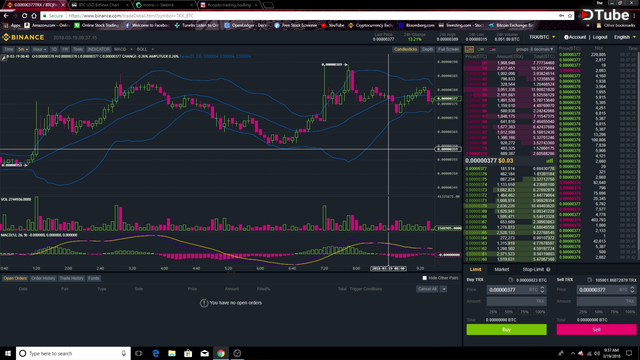
Task: Open Windows Start menu
Action: [x=8, y=353]
